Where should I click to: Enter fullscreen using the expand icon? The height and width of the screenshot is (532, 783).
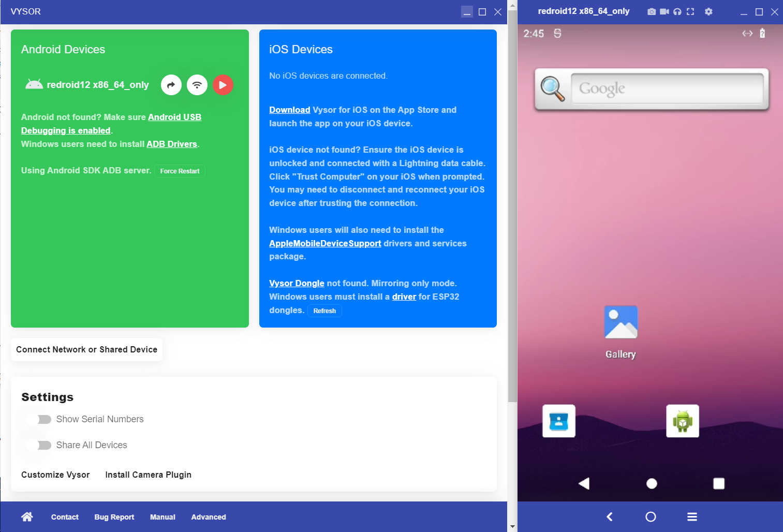[x=690, y=11]
